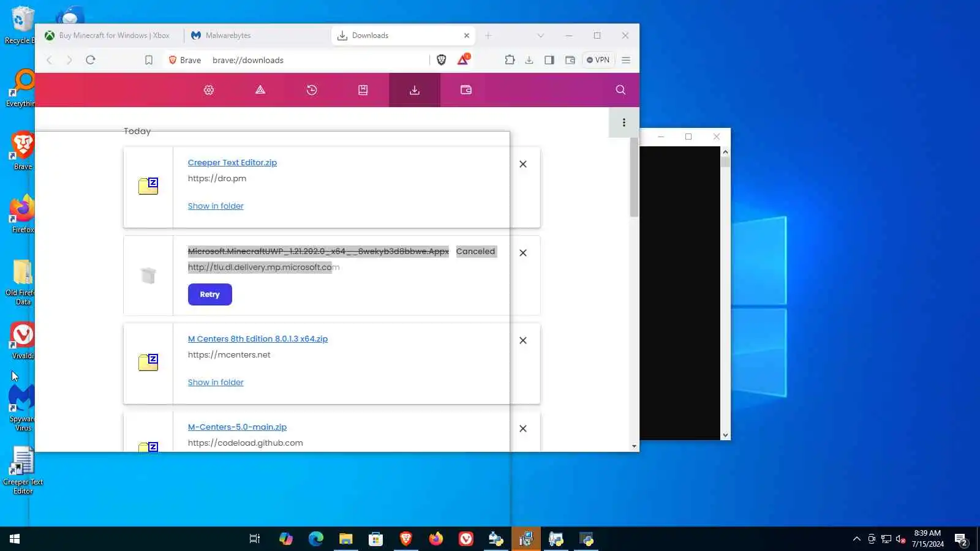The height and width of the screenshot is (551, 980).
Task: Click the black window's scroll up arrow
Action: coord(725,151)
